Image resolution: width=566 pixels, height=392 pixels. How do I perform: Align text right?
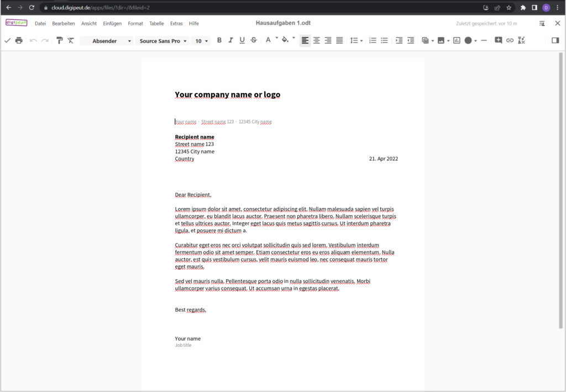[328, 40]
